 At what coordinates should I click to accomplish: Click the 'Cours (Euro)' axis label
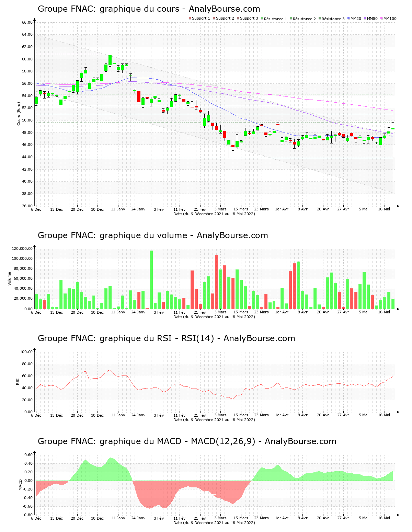tap(19, 114)
